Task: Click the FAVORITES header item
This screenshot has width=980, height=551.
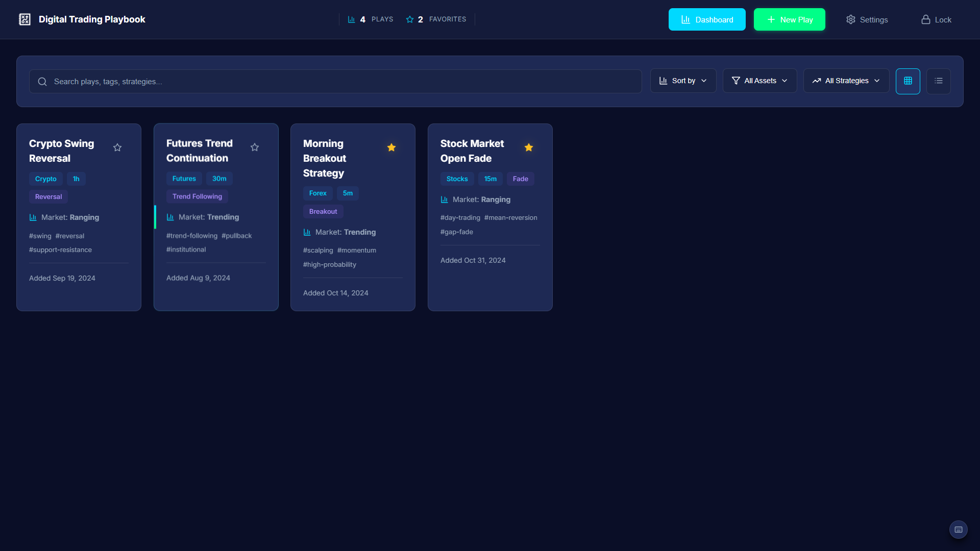Action: (x=448, y=19)
